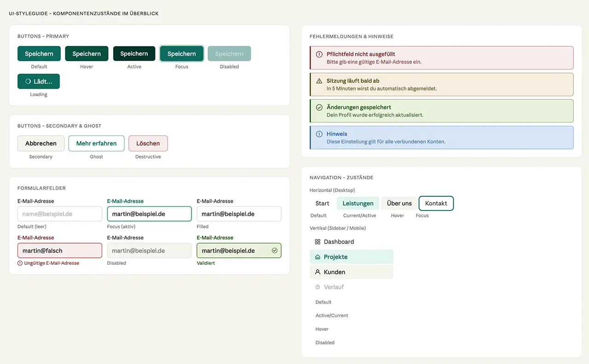Screen dimensions: 589x364
Task: Select Start in the horizontal navigation
Action: (x=321, y=203)
